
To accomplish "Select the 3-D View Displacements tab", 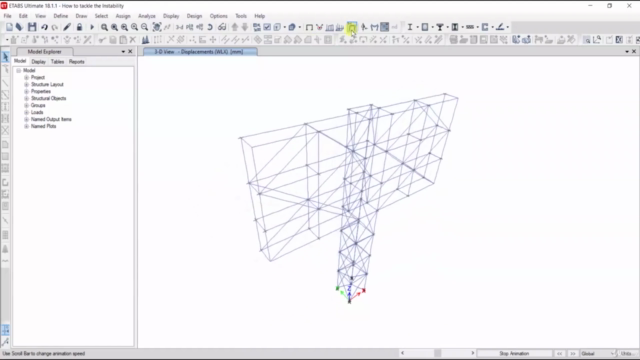I will (x=200, y=52).
